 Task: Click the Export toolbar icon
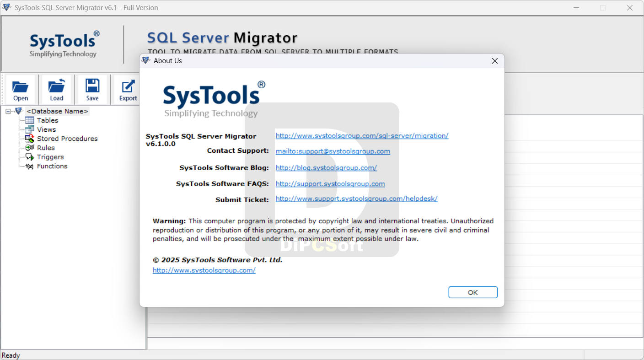128,86
